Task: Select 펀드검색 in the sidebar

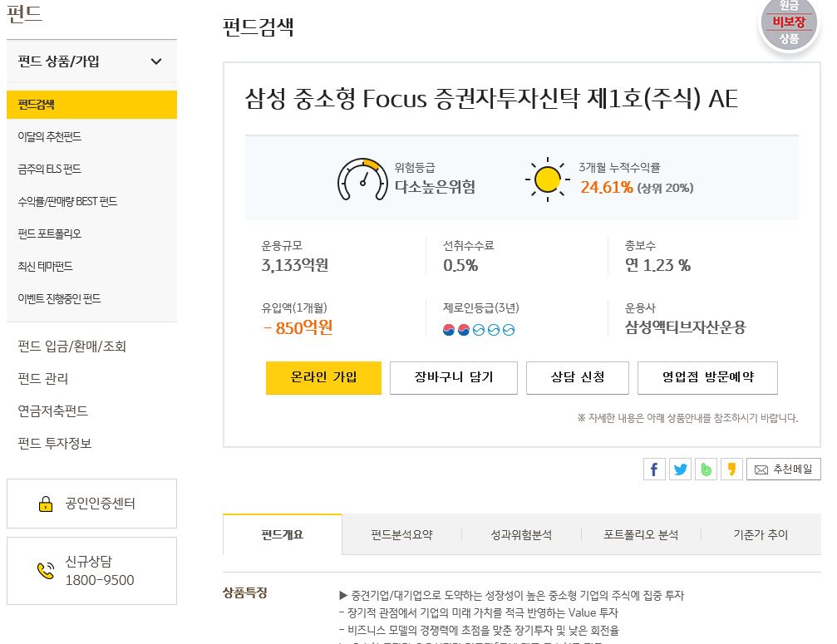Action: tap(91, 105)
